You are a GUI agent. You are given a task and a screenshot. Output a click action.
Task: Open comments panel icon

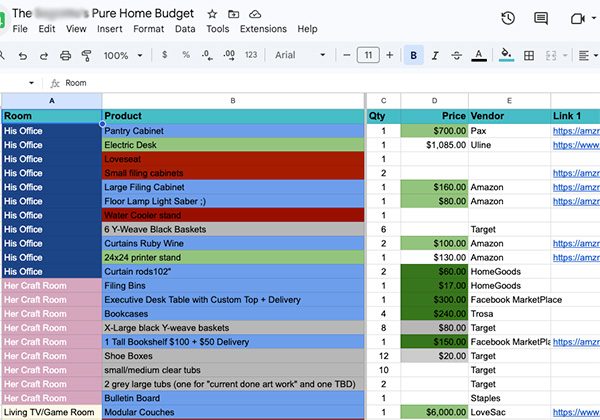tap(541, 18)
